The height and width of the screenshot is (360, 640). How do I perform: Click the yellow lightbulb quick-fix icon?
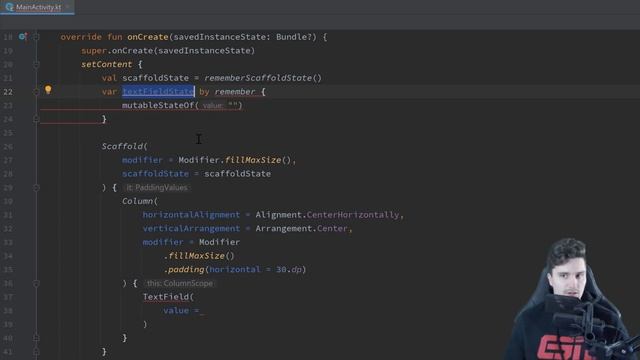pyautogui.click(x=48, y=90)
